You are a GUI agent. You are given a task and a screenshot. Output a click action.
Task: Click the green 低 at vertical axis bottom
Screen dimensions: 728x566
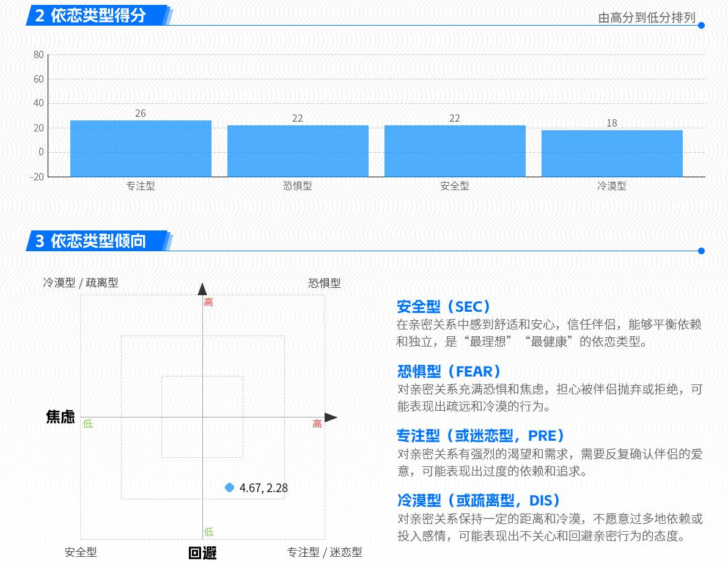point(209,532)
